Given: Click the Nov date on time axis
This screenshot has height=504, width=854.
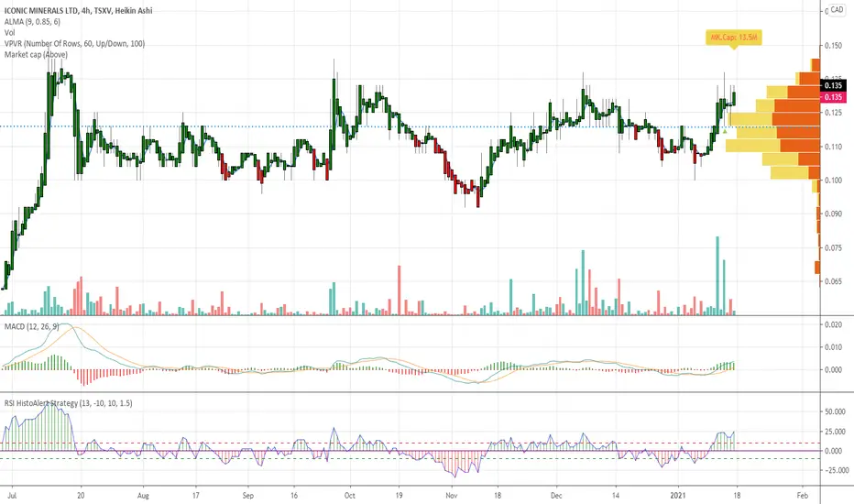Looking at the screenshot, I should [452, 495].
